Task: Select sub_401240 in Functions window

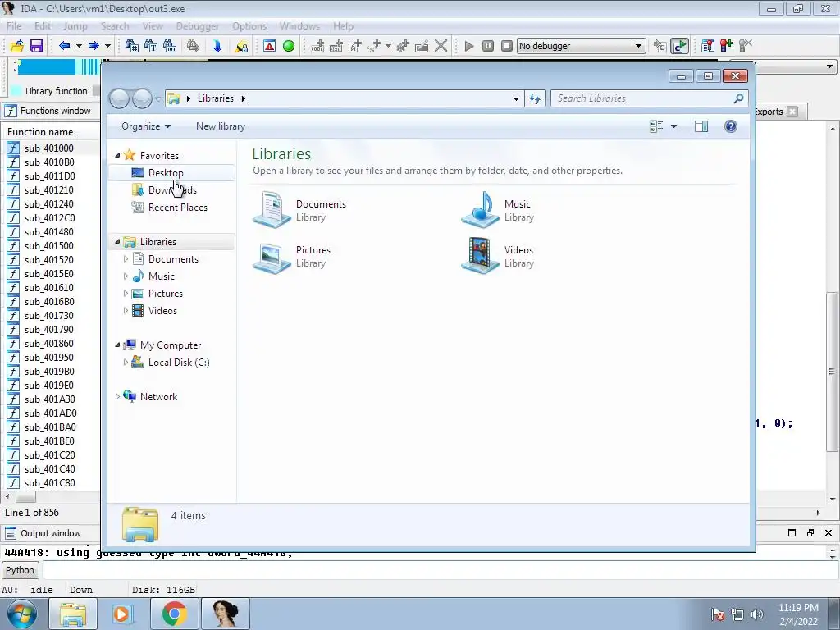Action: coord(49,204)
